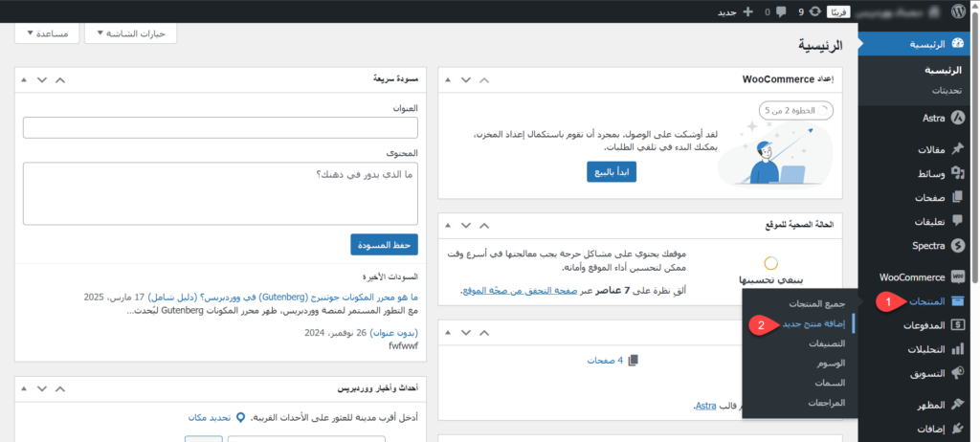Click the Astra logo icon in sidebar
The width and height of the screenshot is (980, 442).
click(x=957, y=117)
